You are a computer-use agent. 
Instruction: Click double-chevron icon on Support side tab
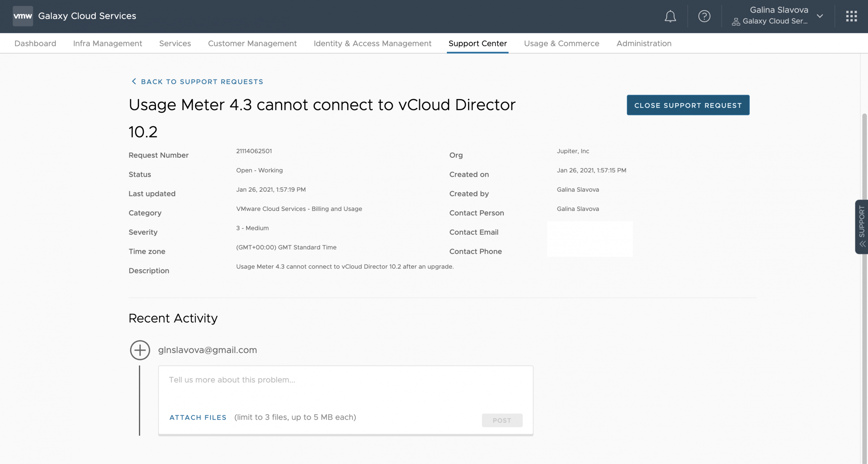(862, 244)
